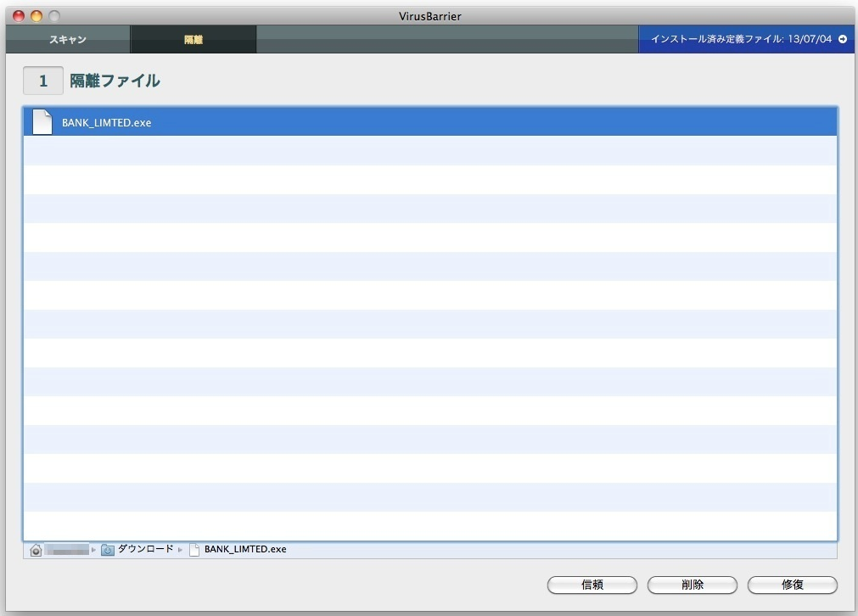The width and height of the screenshot is (858, 616).
Task: Select BANK_LIMTED.exe in the quarantine list
Action: point(430,121)
